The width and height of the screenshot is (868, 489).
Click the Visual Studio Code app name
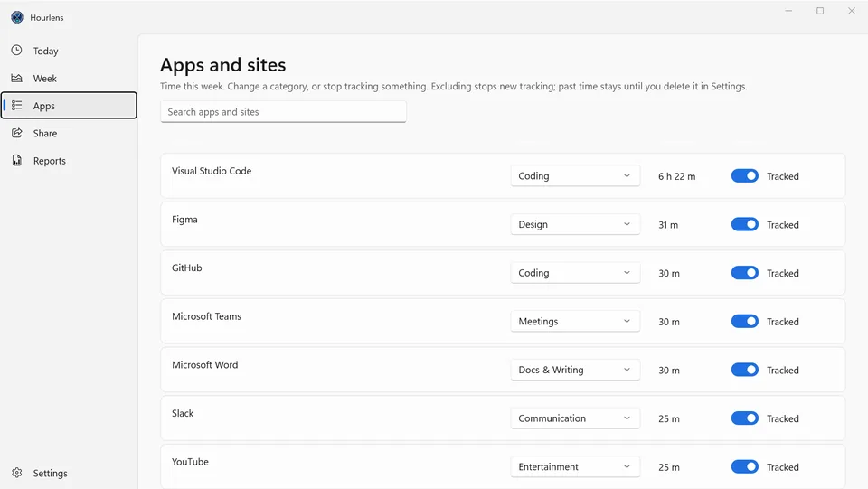tap(212, 171)
